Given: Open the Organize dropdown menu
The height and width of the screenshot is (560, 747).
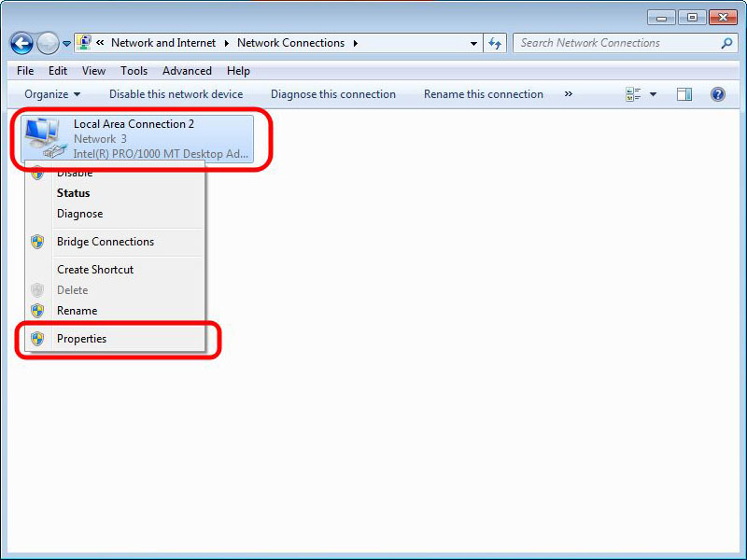Looking at the screenshot, I should [x=52, y=94].
